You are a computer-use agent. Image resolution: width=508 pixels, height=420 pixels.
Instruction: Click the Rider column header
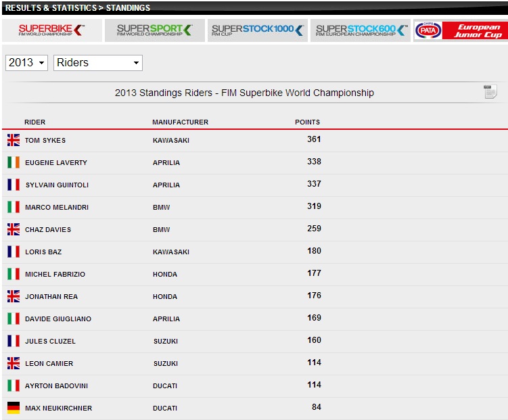pyautogui.click(x=35, y=122)
